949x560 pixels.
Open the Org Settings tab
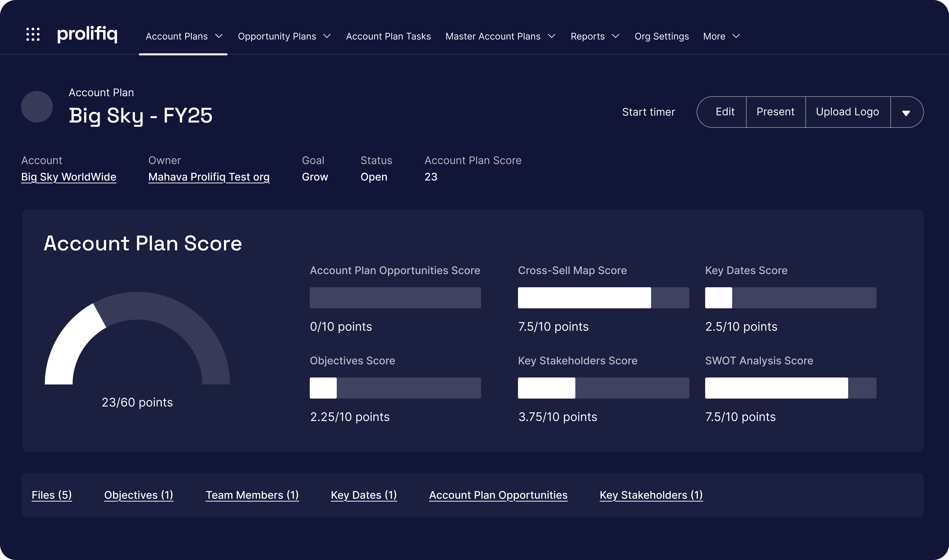[x=661, y=36]
